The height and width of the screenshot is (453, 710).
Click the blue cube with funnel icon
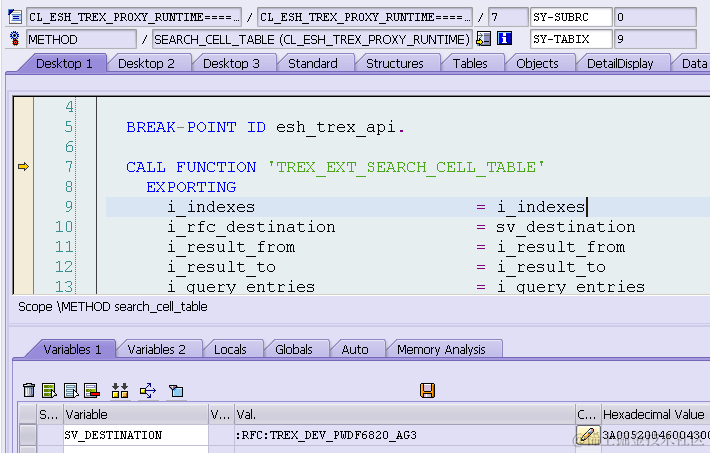[176, 390]
